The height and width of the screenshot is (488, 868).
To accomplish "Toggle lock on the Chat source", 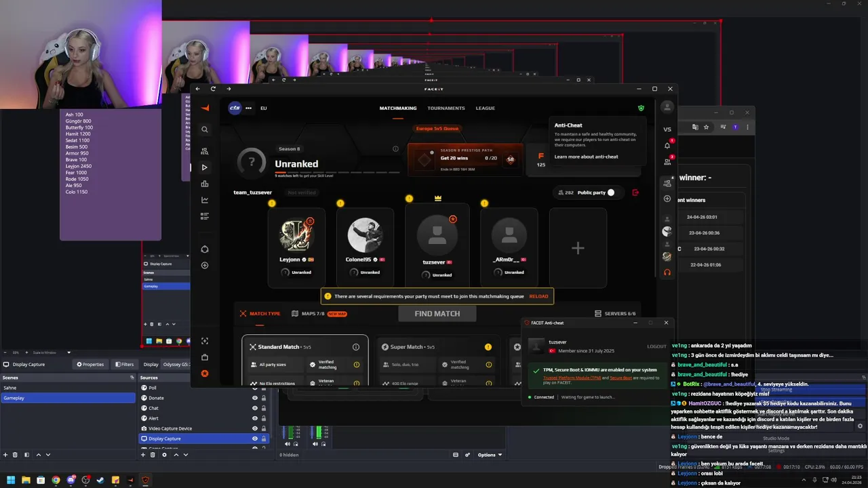I will pyautogui.click(x=263, y=408).
